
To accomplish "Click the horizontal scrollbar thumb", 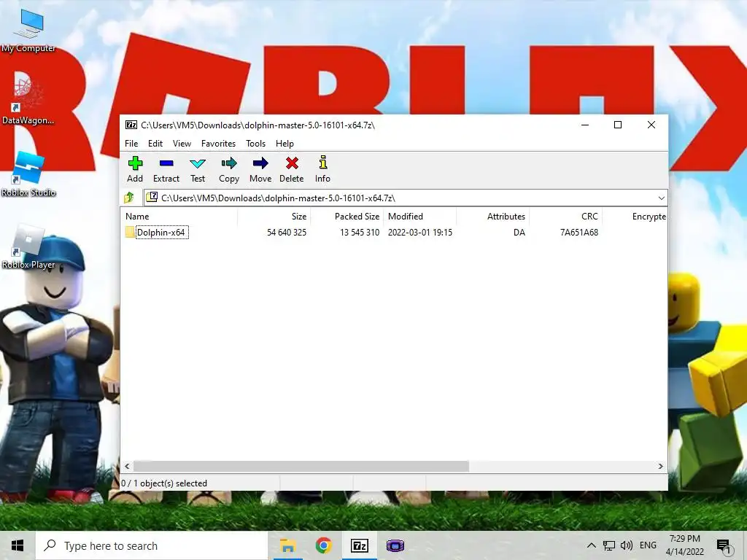I will tap(301, 466).
